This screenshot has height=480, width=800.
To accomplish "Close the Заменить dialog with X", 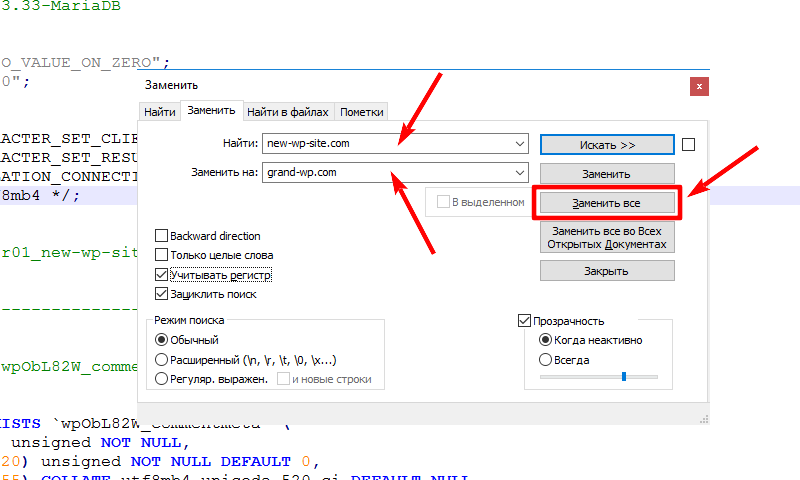I will [699, 86].
